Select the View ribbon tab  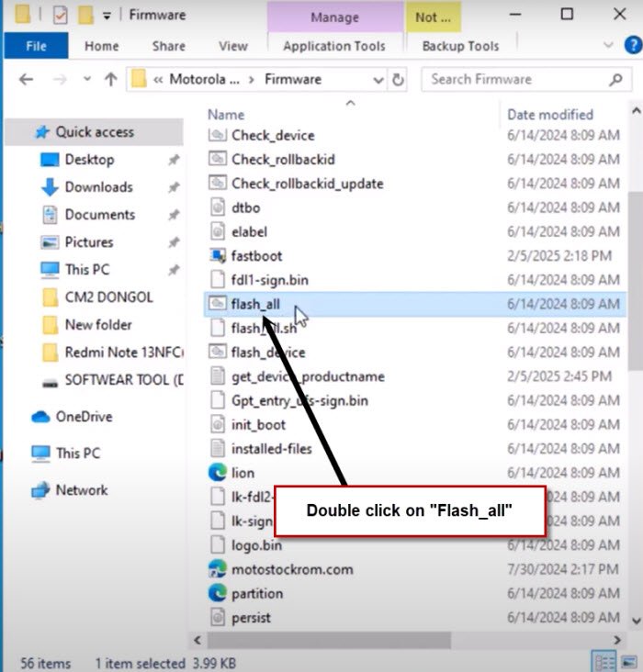(233, 46)
